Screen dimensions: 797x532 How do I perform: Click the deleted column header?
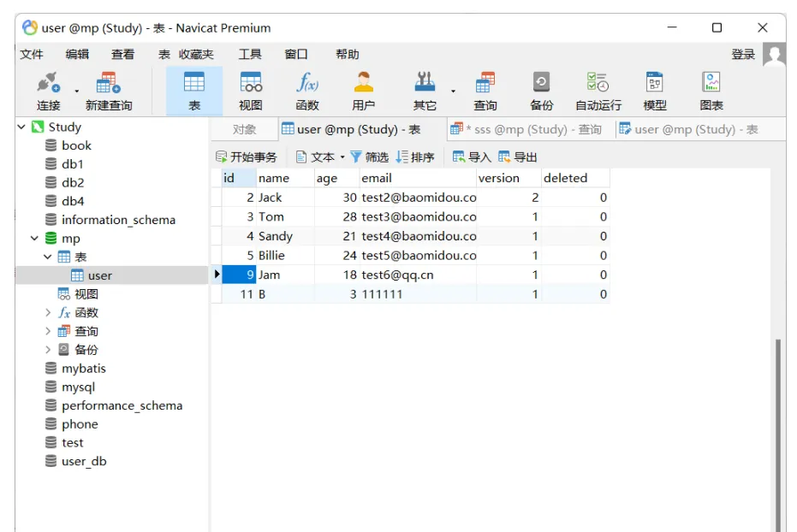point(575,178)
